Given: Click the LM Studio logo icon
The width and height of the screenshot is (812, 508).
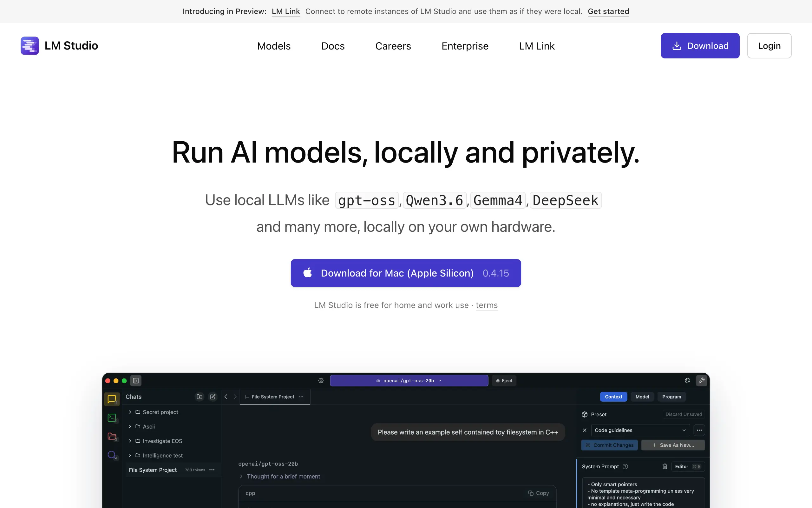Looking at the screenshot, I should (29, 46).
